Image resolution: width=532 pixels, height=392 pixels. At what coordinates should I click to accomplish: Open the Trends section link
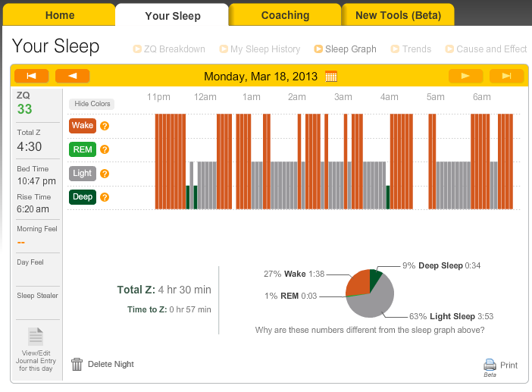point(417,49)
